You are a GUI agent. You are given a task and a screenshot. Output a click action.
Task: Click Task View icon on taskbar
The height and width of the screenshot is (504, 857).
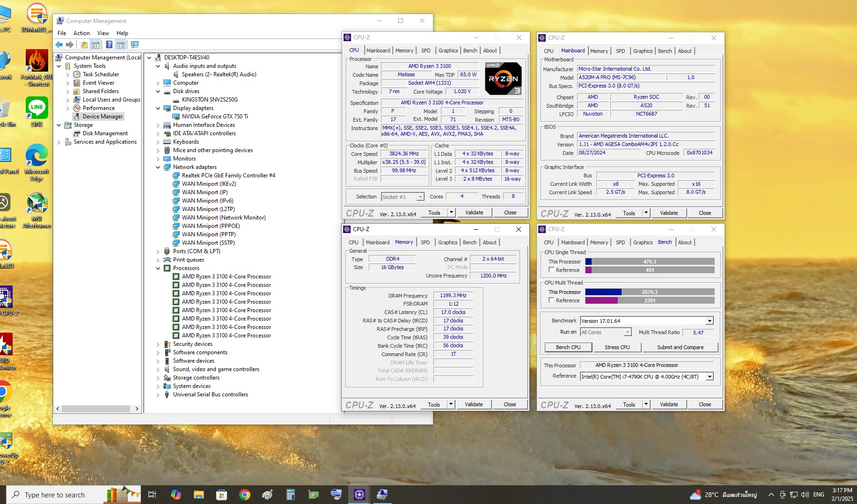pyautogui.click(x=152, y=495)
